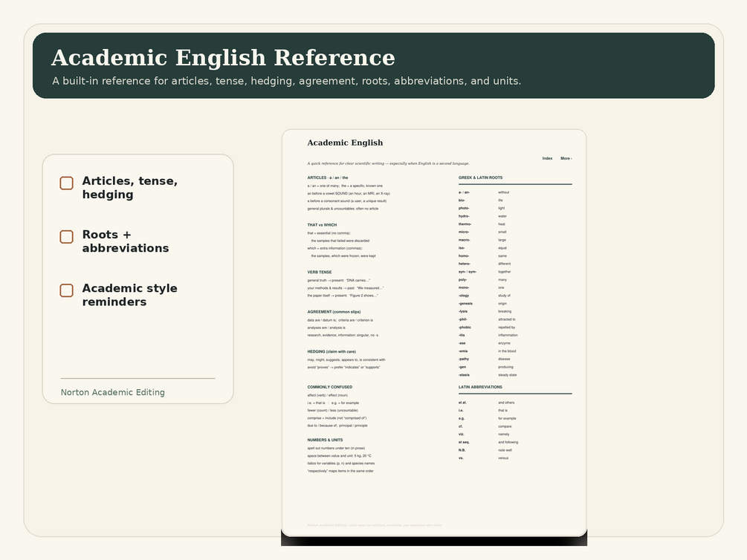Click the "AGREEMENT (common slips)" heading

[334, 312]
